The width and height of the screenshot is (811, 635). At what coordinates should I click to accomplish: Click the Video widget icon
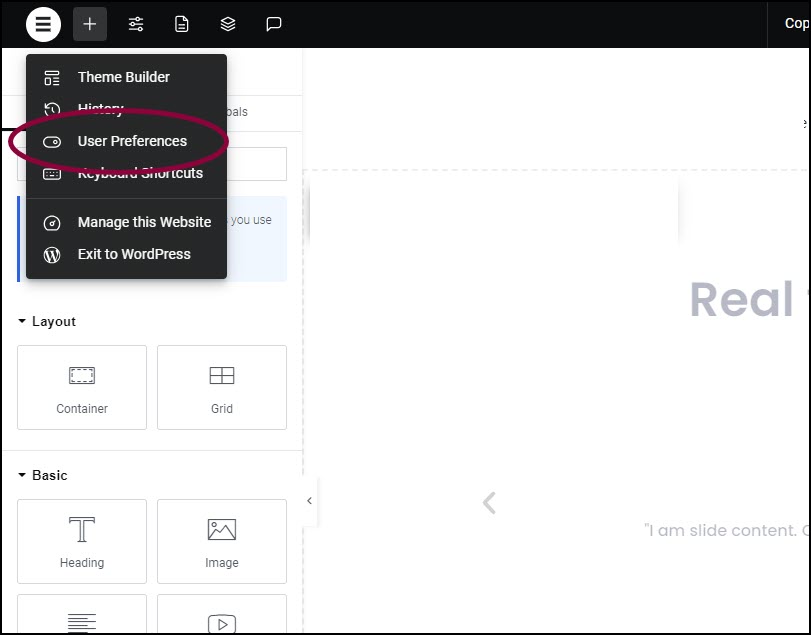[222, 624]
